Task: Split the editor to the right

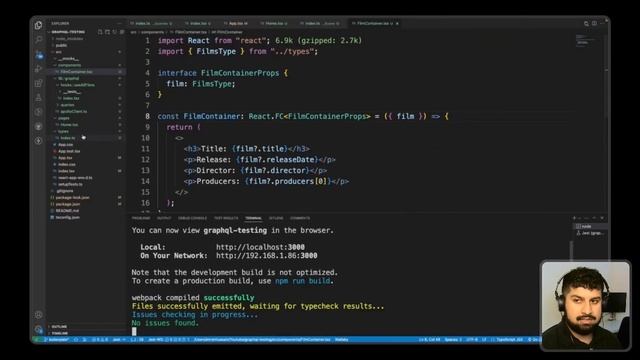Action: [x=594, y=24]
